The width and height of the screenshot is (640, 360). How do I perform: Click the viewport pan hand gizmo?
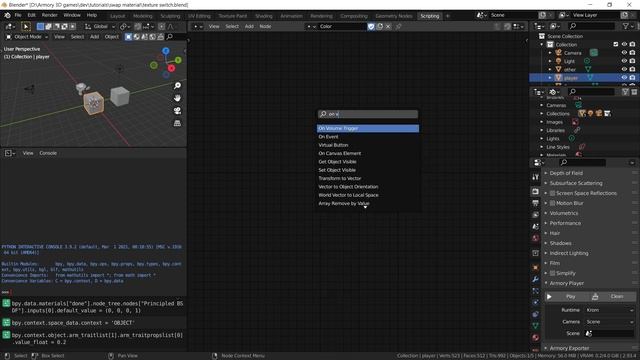click(178, 98)
